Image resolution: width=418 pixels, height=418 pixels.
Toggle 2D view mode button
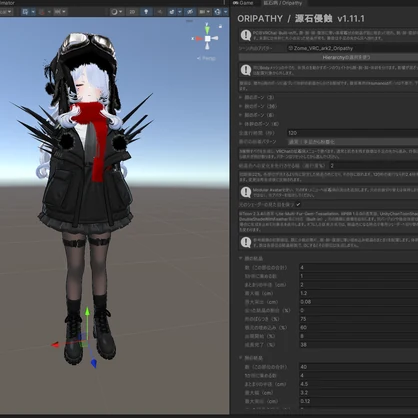[132, 12]
